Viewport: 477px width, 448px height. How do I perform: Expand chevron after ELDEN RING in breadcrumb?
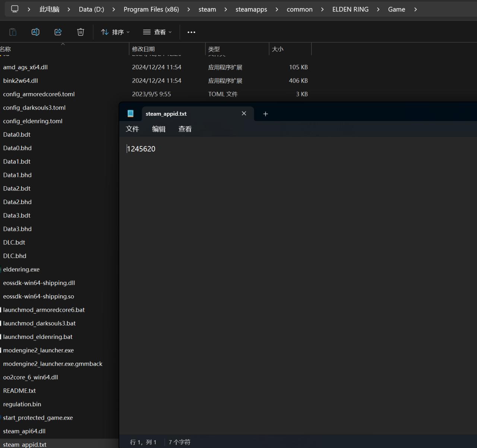[x=378, y=9]
